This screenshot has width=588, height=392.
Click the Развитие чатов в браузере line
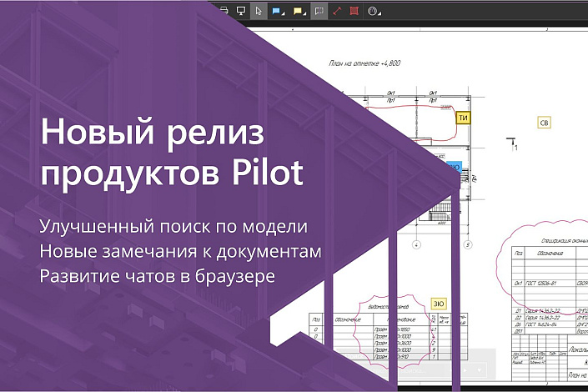(x=157, y=274)
